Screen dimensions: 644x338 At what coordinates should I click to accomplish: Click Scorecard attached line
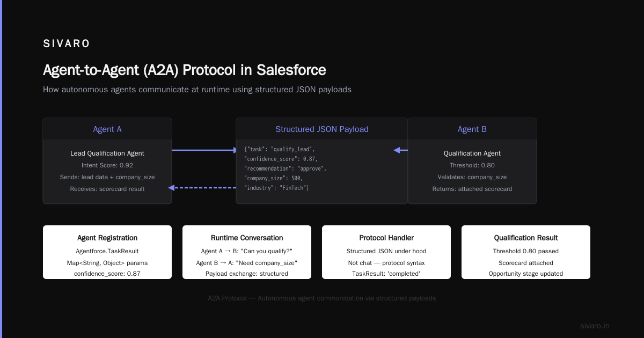(x=526, y=262)
